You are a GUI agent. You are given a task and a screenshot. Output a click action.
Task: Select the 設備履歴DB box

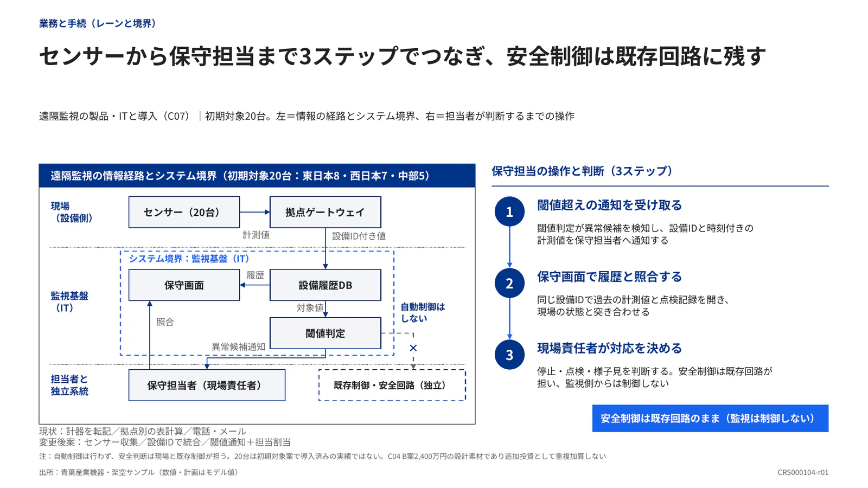325,285
